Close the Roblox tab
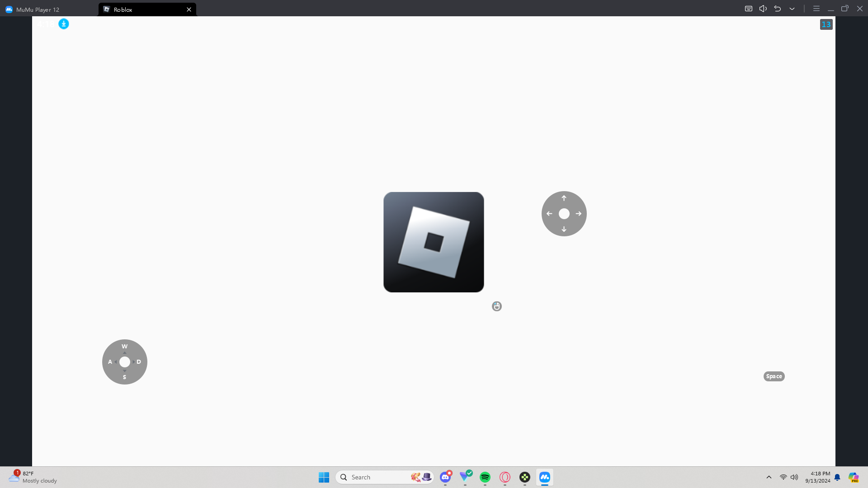This screenshot has height=488, width=868. 189,9
